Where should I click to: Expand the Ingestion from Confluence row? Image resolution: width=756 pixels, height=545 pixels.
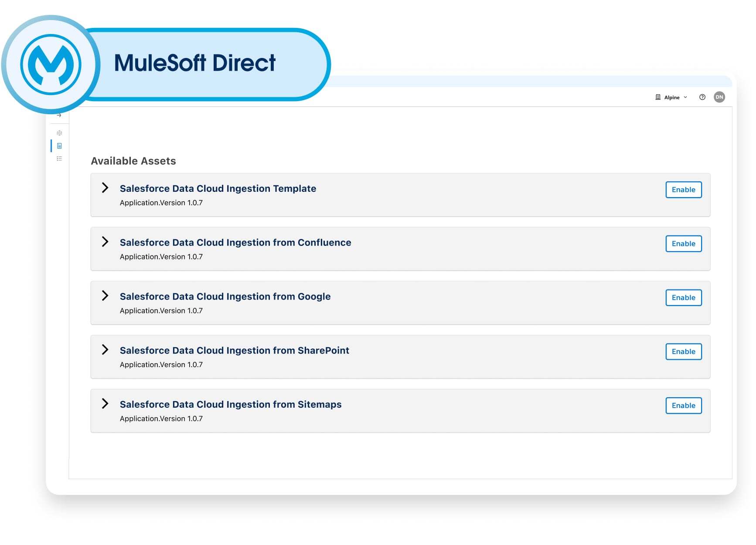(105, 242)
